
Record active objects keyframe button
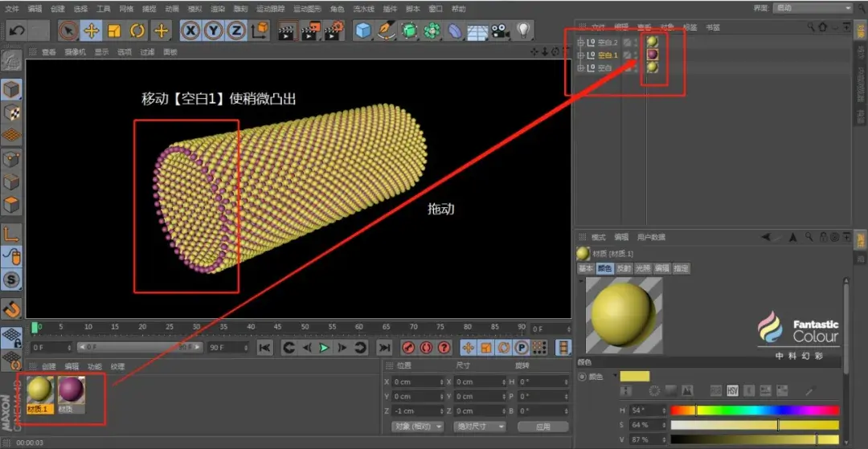pos(408,348)
